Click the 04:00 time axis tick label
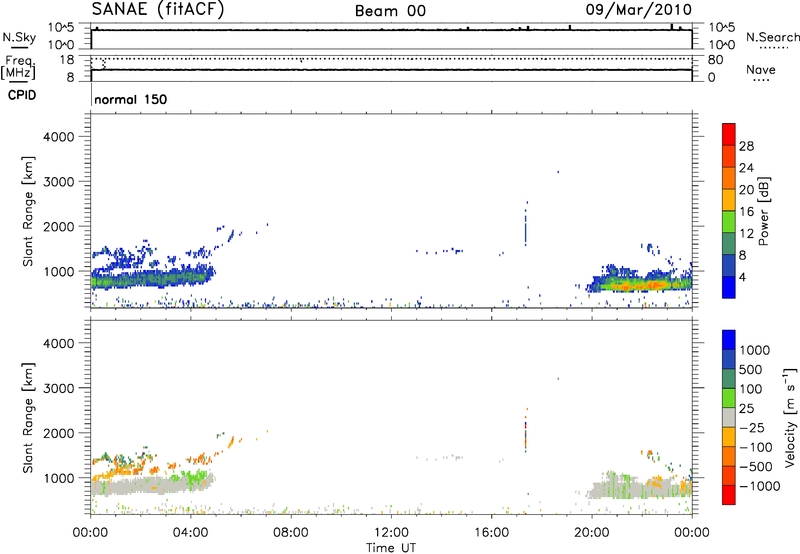The width and height of the screenshot is (800, 554). click(190, 533)
